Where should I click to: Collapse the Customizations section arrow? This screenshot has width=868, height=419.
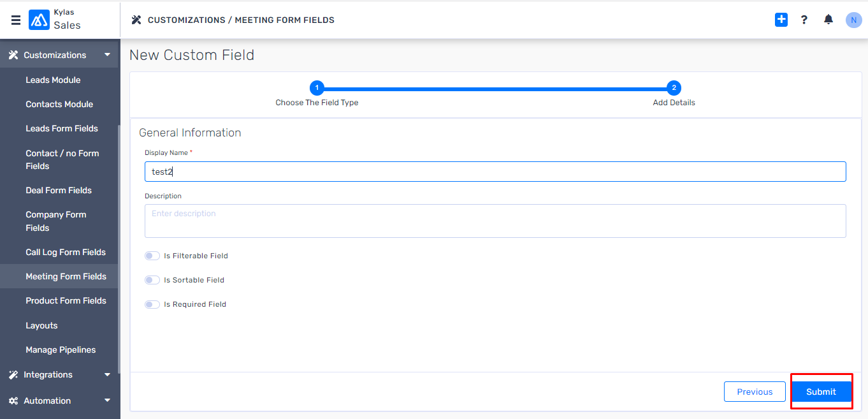pyautogui.click(x=107, y=55)
